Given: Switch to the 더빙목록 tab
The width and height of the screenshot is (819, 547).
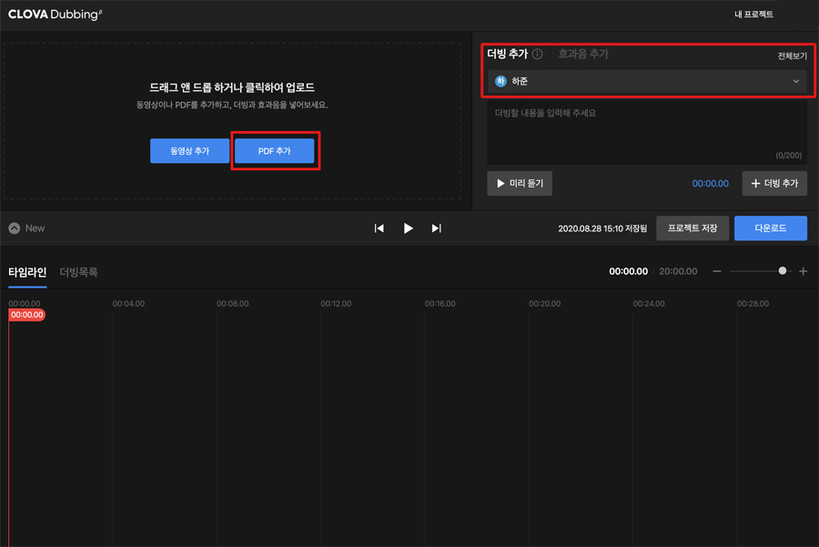Looking at the screenshot, I should (79, 272).
